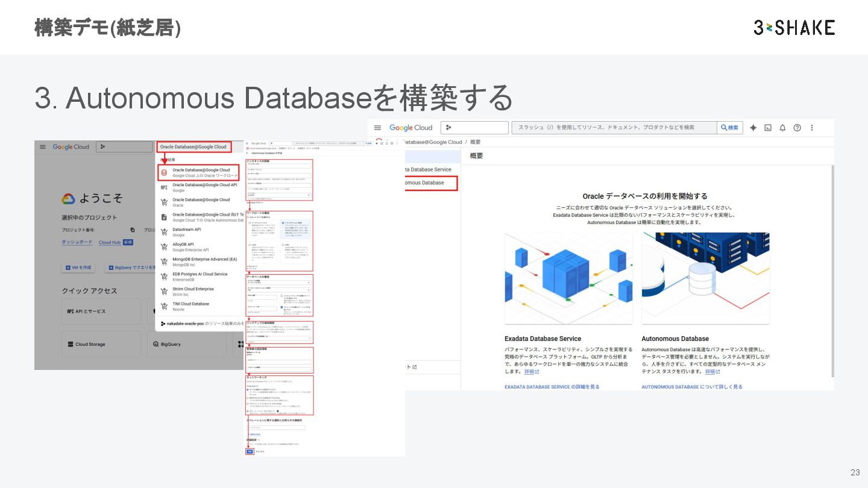
Task: Click the 概要 breadcrumb item
Action: 476,142
